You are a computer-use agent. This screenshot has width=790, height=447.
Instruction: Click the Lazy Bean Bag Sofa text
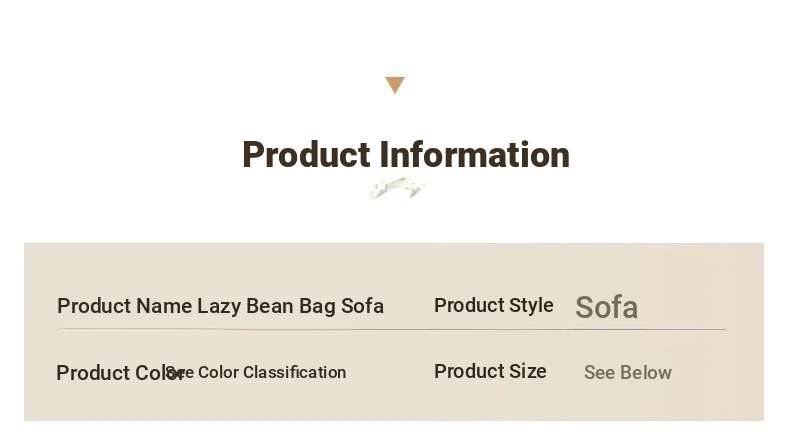(x=290, y=306)
